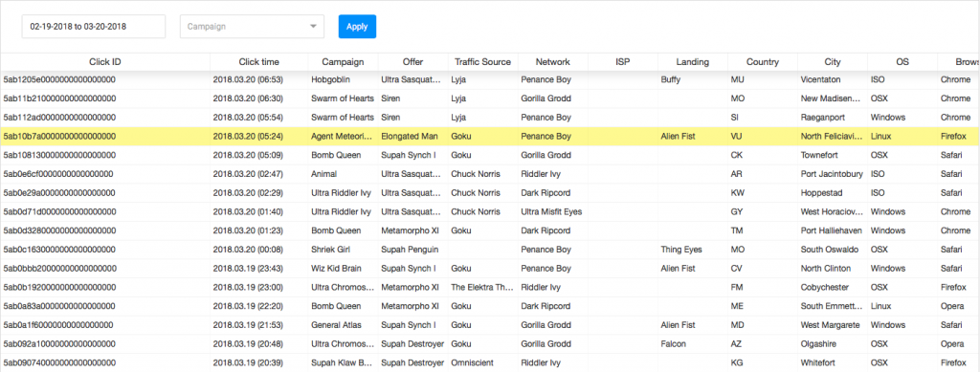The width and height of the screenshot is (980, 372).
Task: Click the Country column header
Action: point(763,62)
